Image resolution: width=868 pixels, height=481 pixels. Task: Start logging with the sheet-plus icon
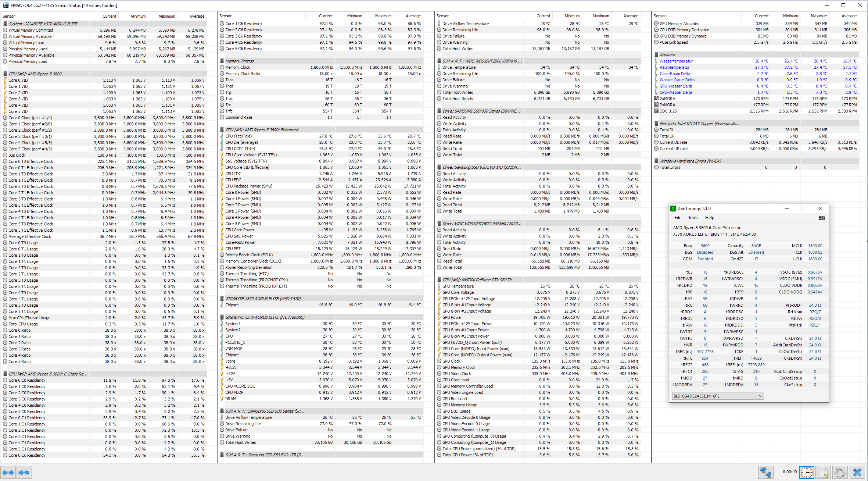click(x=824, y=473)
